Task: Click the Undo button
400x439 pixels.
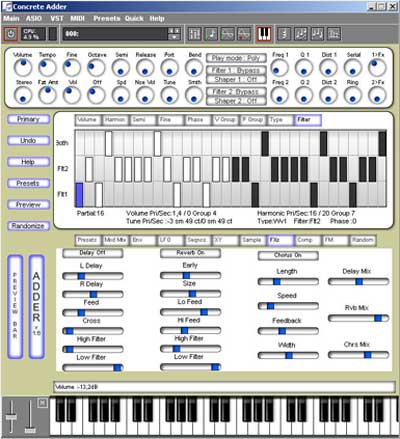Action: pyautogui.click(x=29, y=141)
